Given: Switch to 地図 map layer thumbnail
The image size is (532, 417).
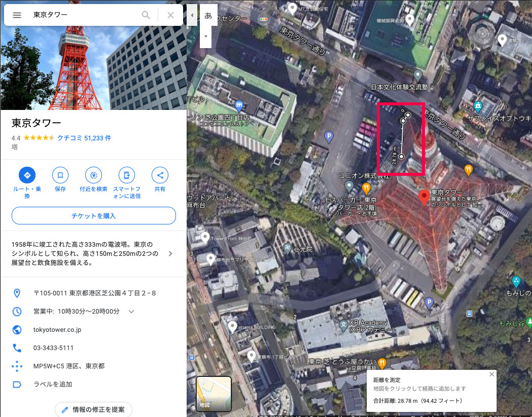Looking at the screenshot, I should click(214, 394).
